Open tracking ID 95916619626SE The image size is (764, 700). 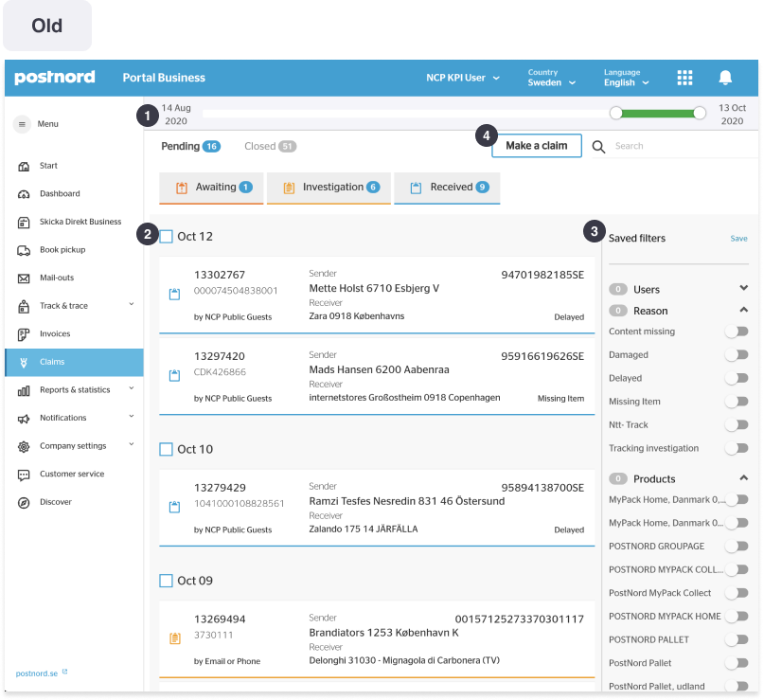point(542,356)
